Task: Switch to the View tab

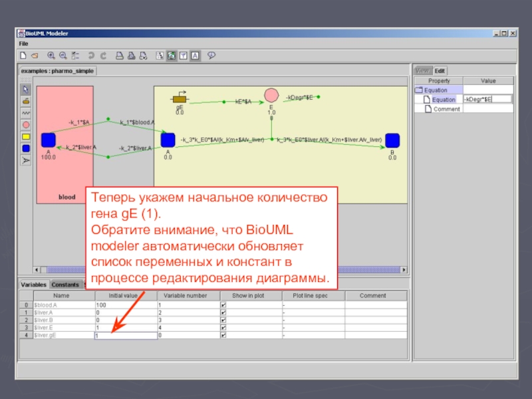Action: point(422,70)
